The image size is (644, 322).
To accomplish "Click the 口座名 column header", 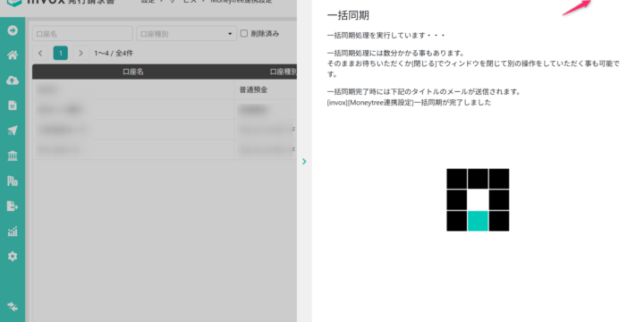I will tap(133, 72).
